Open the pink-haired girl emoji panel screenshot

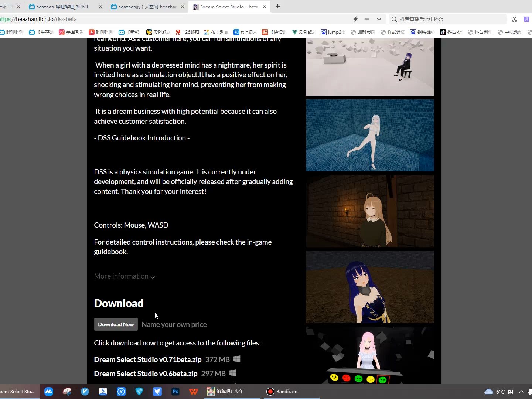(370, 355)
